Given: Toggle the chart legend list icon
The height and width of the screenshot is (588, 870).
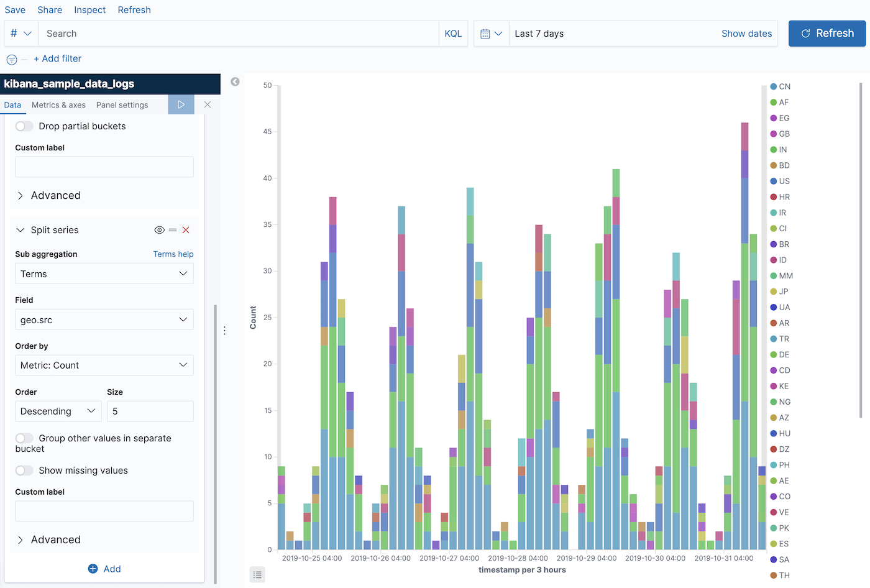Looking at the screenshot, I should coord(257,575).
